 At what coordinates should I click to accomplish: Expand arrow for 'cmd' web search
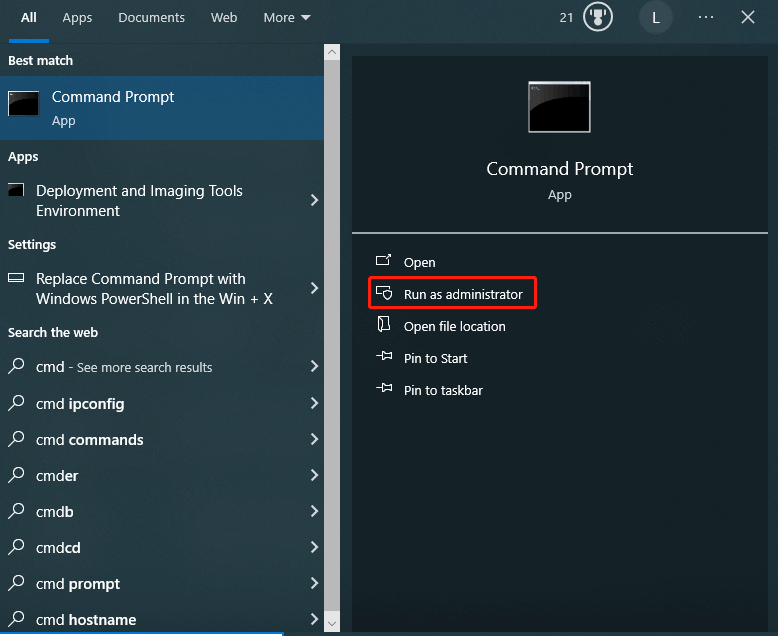click(x=314, y=367)
